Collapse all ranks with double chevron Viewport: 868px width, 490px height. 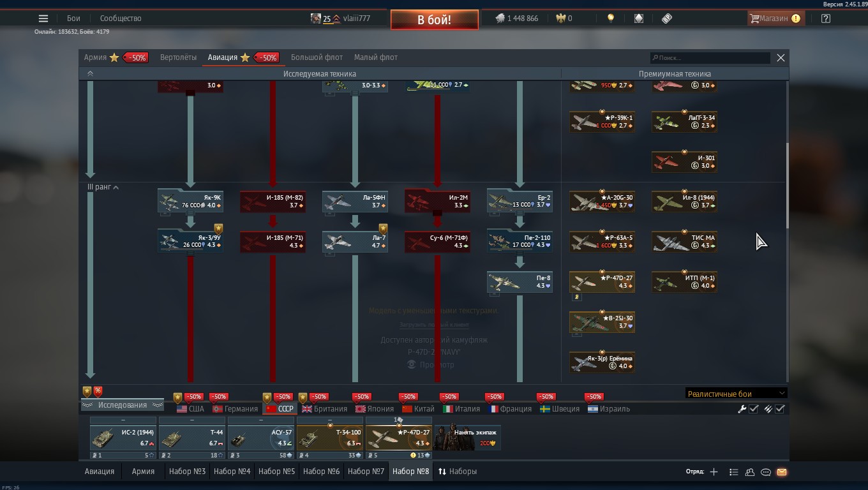click(x=90, y=74)
